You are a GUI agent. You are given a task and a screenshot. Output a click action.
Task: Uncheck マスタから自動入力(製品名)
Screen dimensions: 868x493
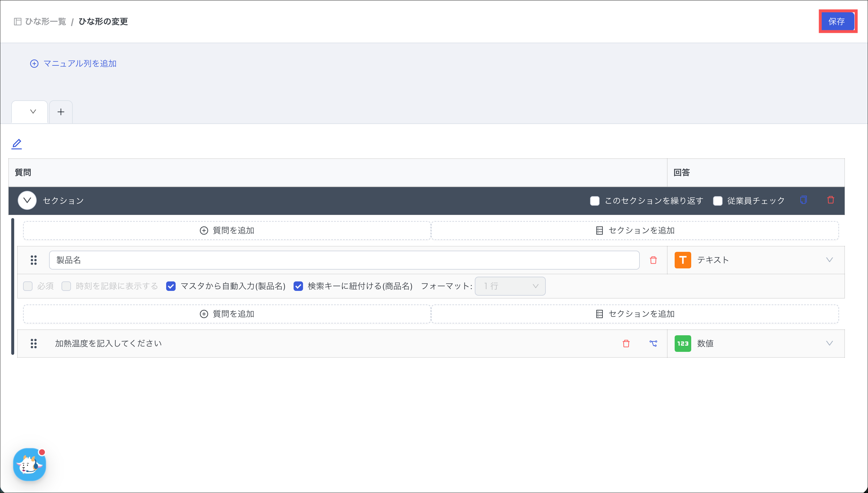coord(171,286)
